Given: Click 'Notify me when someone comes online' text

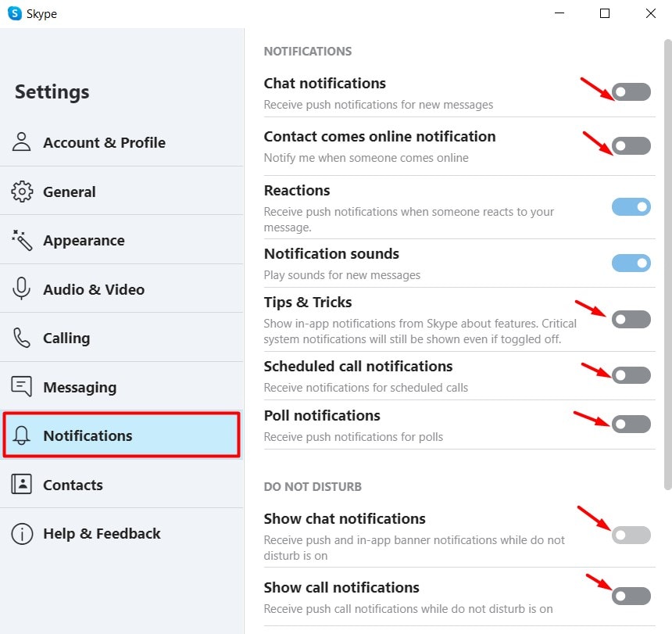Looking at the screenshot, I should (x=366, y=158).
